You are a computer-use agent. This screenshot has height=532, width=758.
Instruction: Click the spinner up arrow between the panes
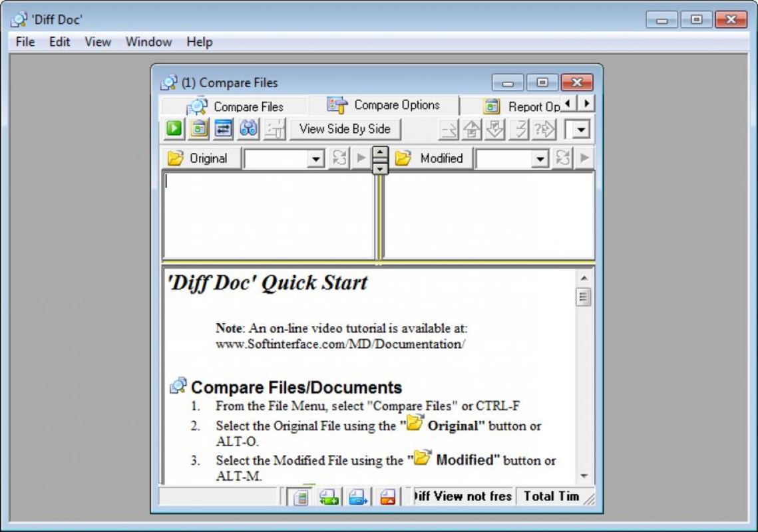point(379,153)
